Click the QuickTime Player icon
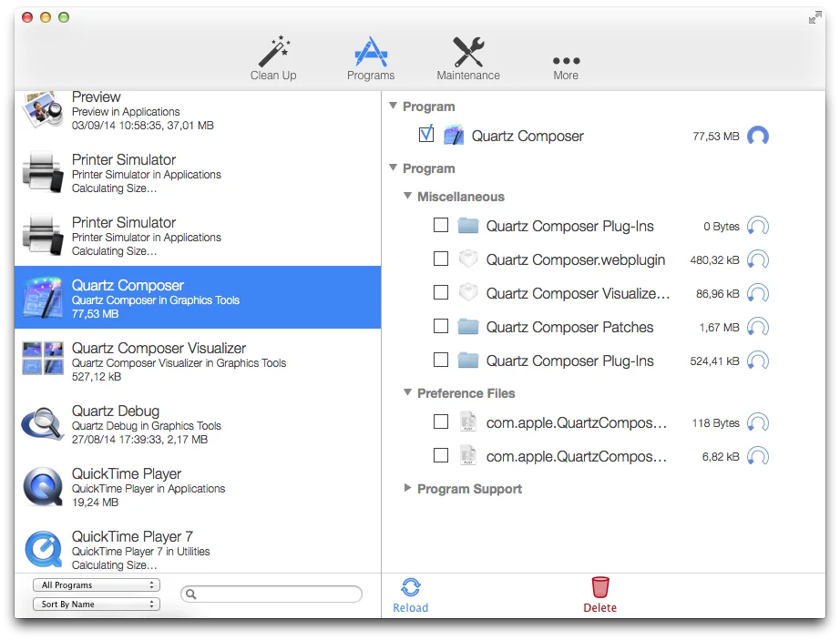Screen dimensions: 840x640 click(x=43, y=486)
